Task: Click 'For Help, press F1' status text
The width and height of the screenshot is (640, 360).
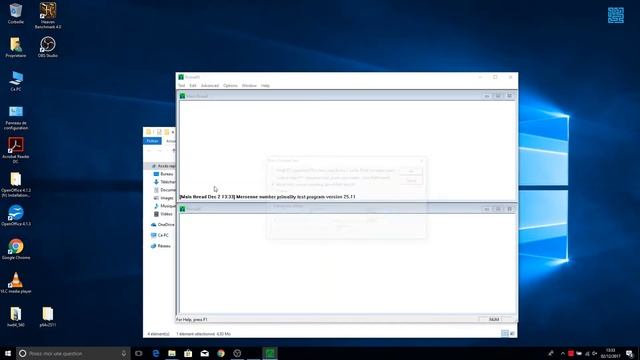Action: [192, 320]
